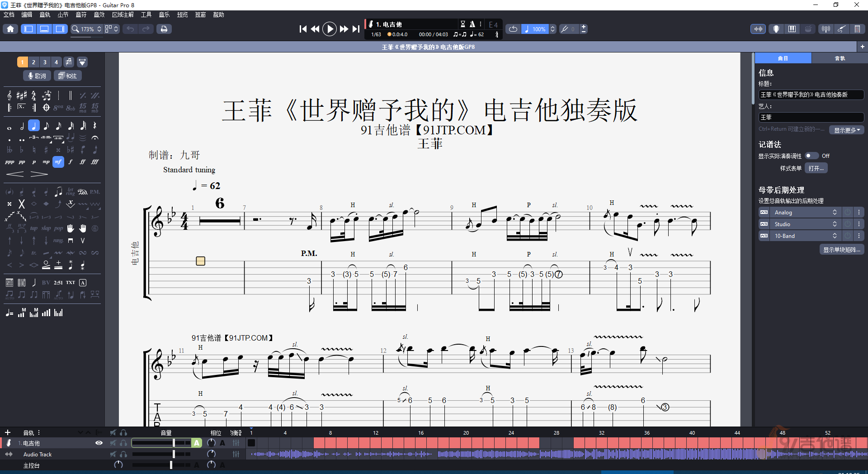Viewport: 868px width, 474px height.
Task: Open the Studio mastering preset dropdown
Action: pyautogui.click(x=805, y=224)
